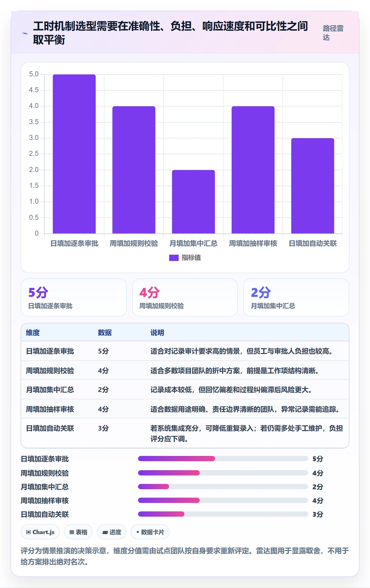Click the 日填加逐条审批 bar in the chart
The height and width of the screenshot is (588, 370).
tap(74, 154)
